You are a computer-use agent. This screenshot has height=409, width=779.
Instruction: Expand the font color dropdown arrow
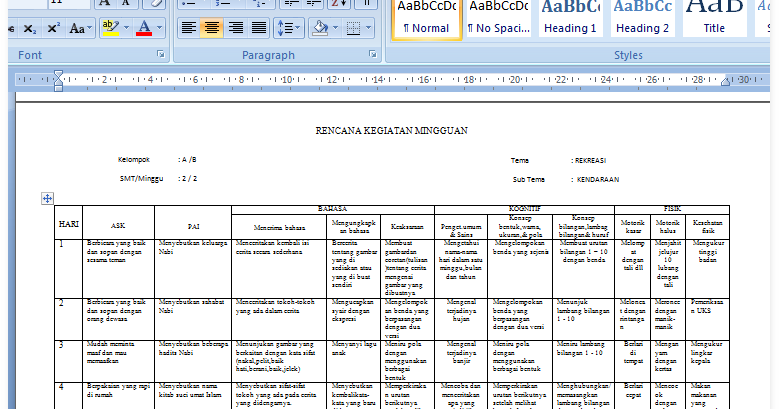159,28
